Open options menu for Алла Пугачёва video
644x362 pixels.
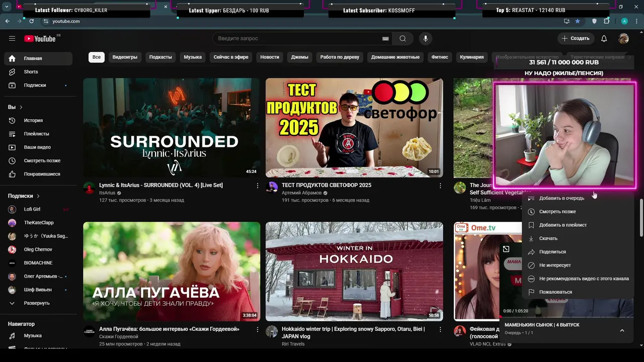pyautogui.click(x=258, y=330)
